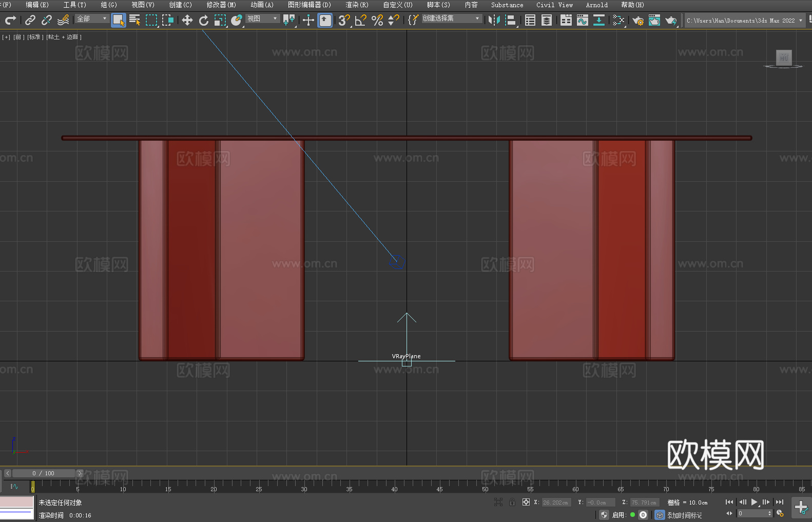Open the reference coordinate 视图 dropdown
The width and height of the screenshot is (812, 522).
pos(262,18)
